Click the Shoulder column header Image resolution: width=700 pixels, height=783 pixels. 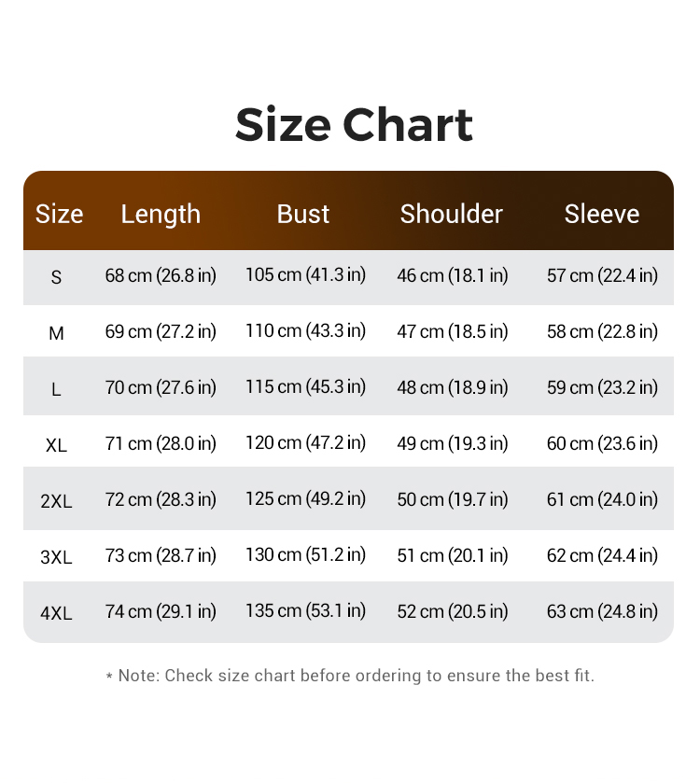tap(452, 214)
